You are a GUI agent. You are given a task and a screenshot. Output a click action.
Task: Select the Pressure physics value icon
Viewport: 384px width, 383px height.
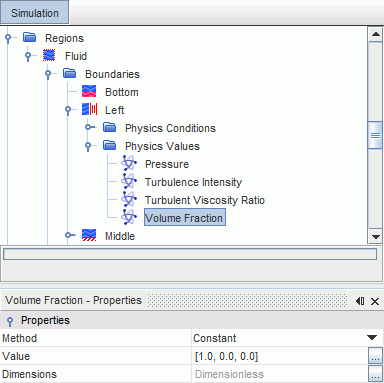click(129, 164)
